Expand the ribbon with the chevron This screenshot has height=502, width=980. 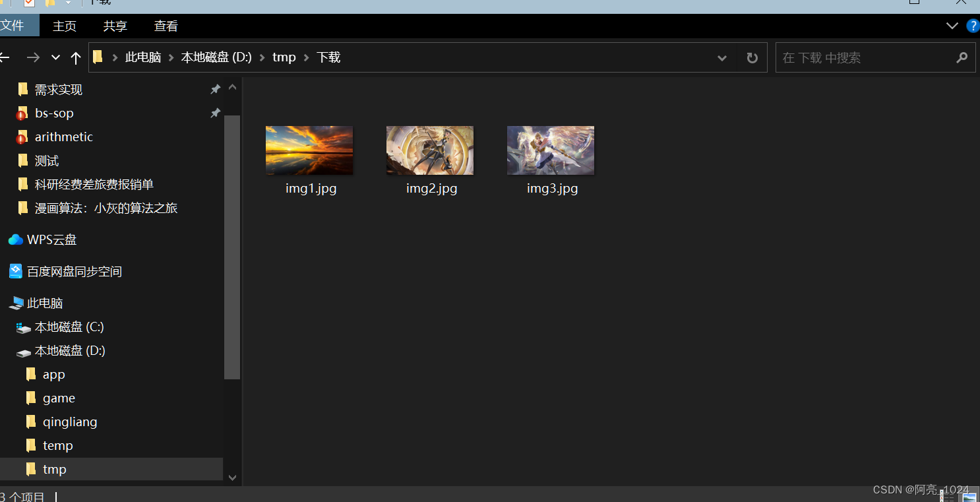[x=952, y=26]
